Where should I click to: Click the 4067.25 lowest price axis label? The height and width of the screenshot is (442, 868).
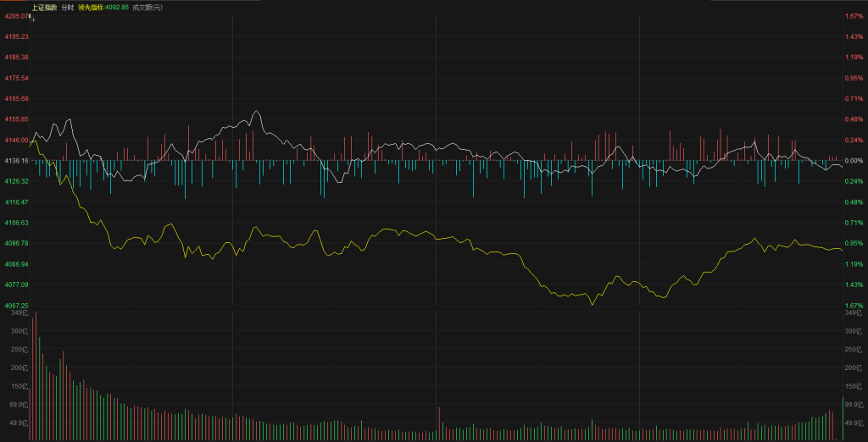click(x=16, y=306)
